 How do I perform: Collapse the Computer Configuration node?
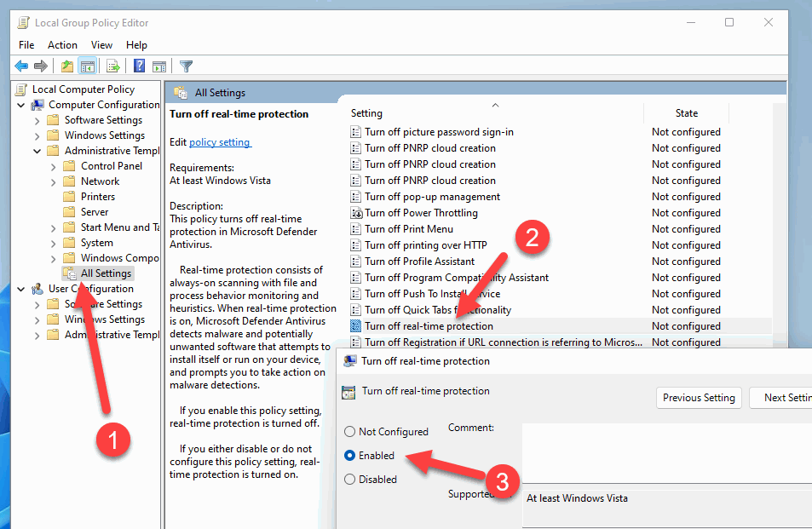(x=20, y=105)
